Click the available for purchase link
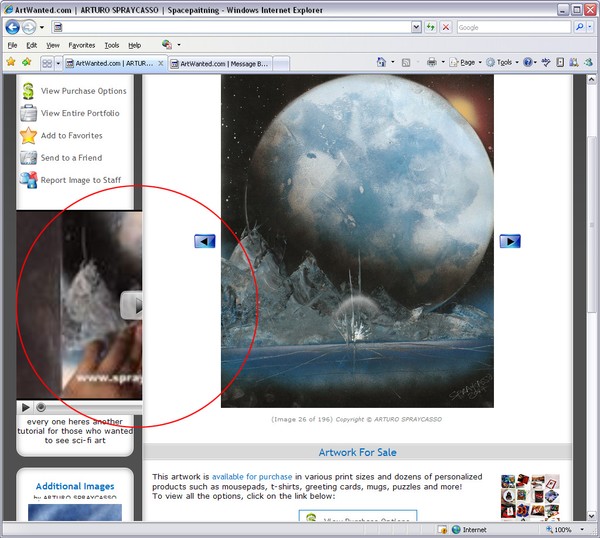Screen dimensions: 600x538 click(x=252, y=477)
